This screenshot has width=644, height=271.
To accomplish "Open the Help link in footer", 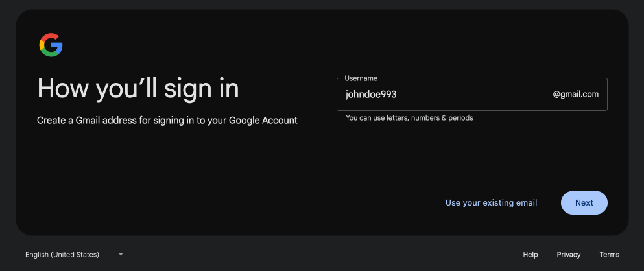I will (x=530, y=255).
